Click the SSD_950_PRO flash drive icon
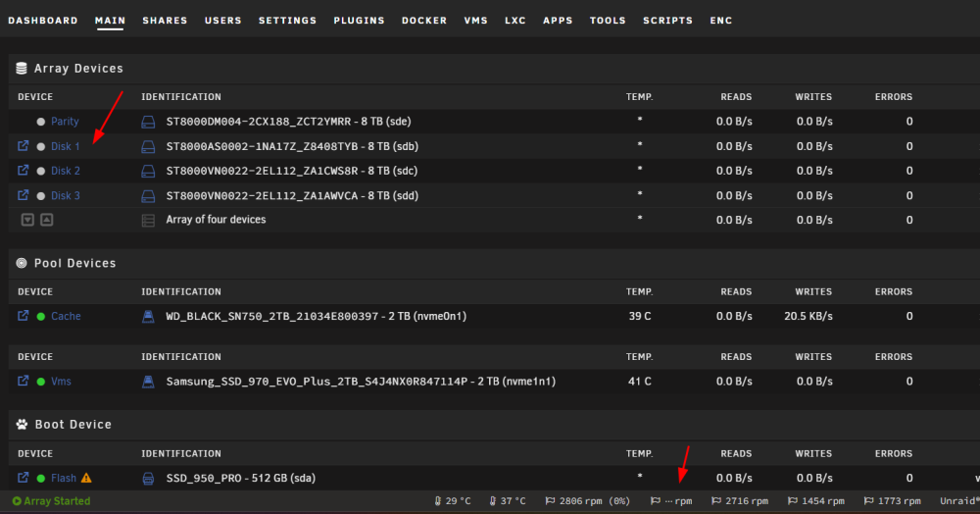Screen dimensions: 980x514 point(148,479)
